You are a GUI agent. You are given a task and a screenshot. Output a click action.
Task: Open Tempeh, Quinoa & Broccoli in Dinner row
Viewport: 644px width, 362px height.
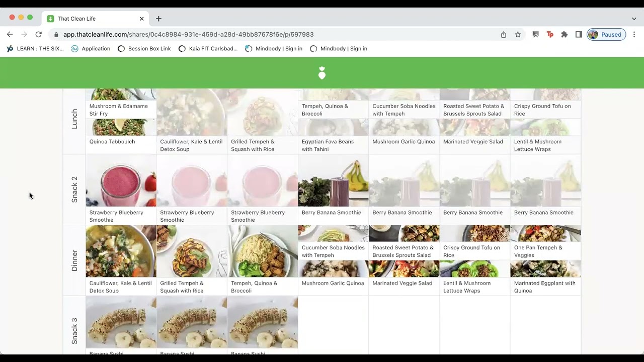(x=263, y=260)
